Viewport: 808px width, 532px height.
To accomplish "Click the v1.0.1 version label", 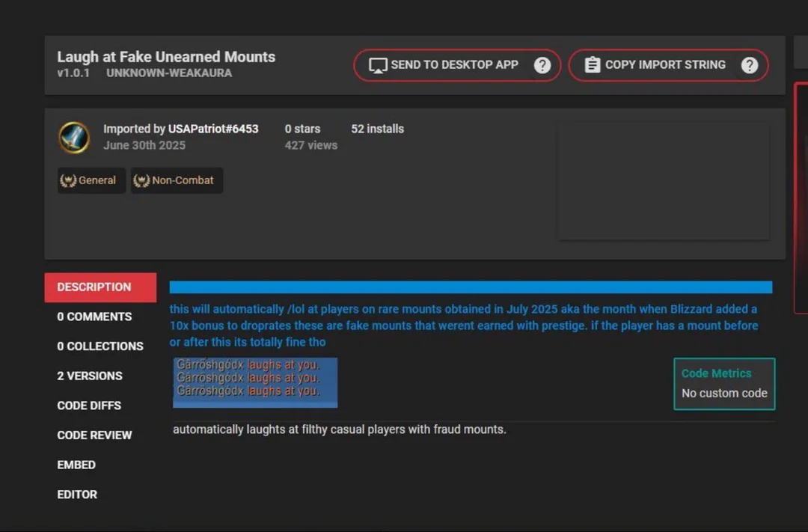I will tap(73, 73).
